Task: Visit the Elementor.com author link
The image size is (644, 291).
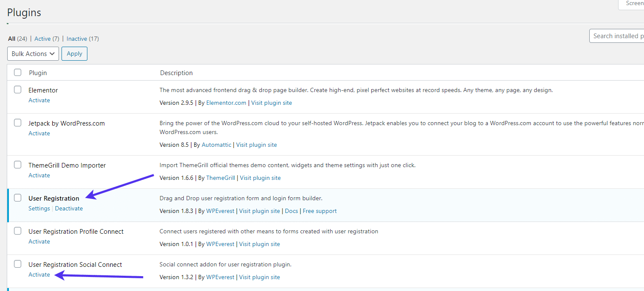Action: (226, 103)
